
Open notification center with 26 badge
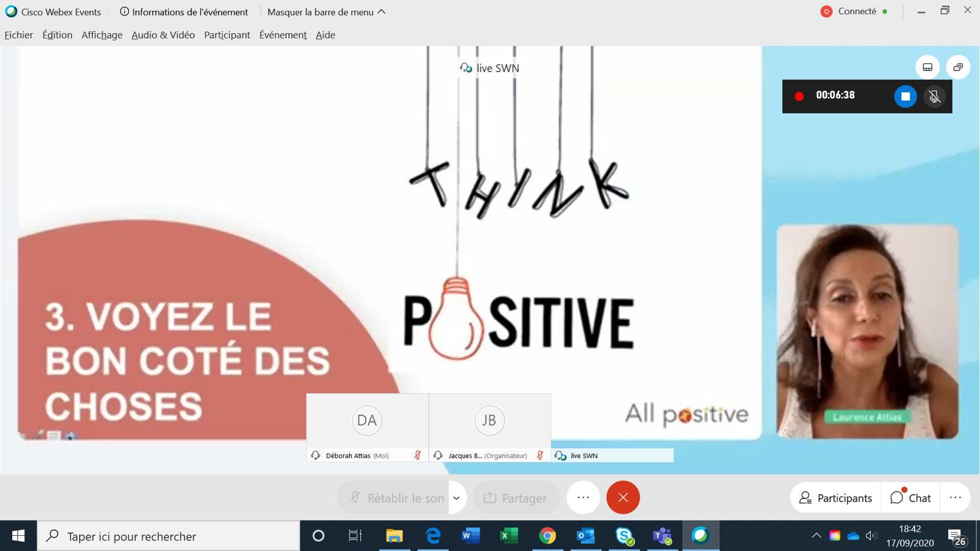(x=957, y=537)
